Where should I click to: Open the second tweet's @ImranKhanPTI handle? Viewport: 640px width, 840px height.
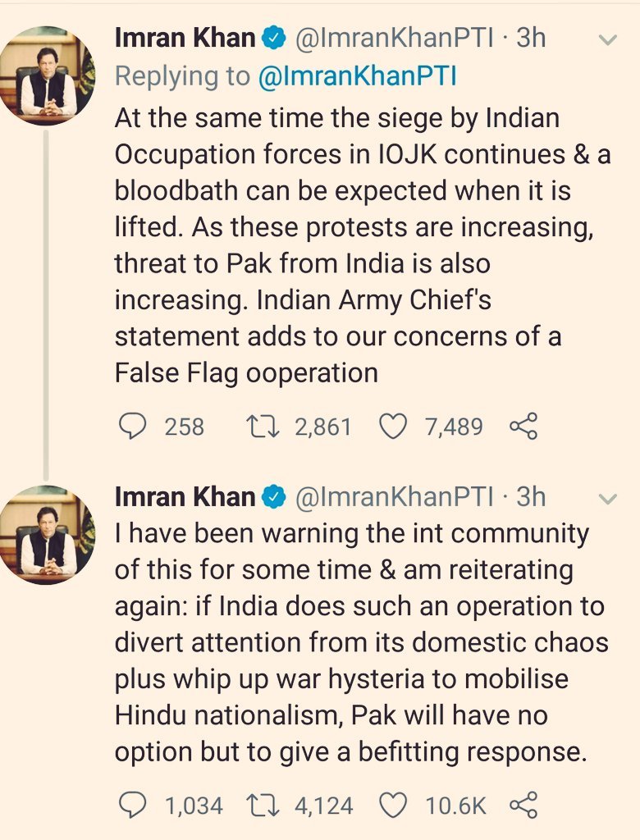click(395, 497)
